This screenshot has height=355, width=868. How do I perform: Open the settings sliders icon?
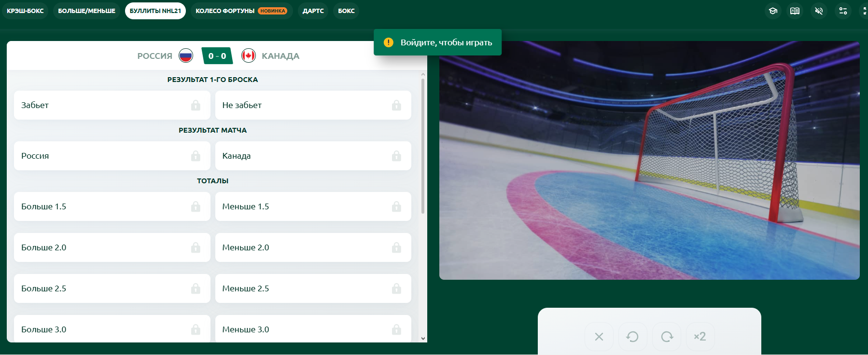coord(843,11)
